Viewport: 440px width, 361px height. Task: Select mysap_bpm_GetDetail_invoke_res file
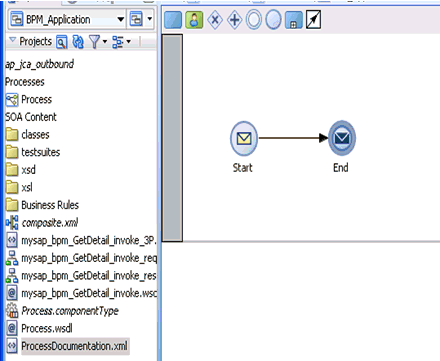(x=89, y=276)
